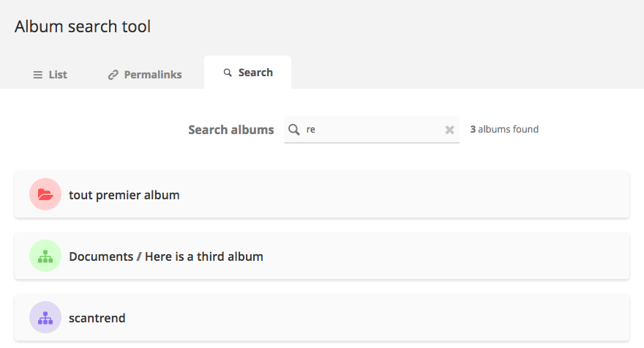Click the magnifier icon on the Search tab
The width and height of the screenshot is (644, 348).
tap(228, 73)
